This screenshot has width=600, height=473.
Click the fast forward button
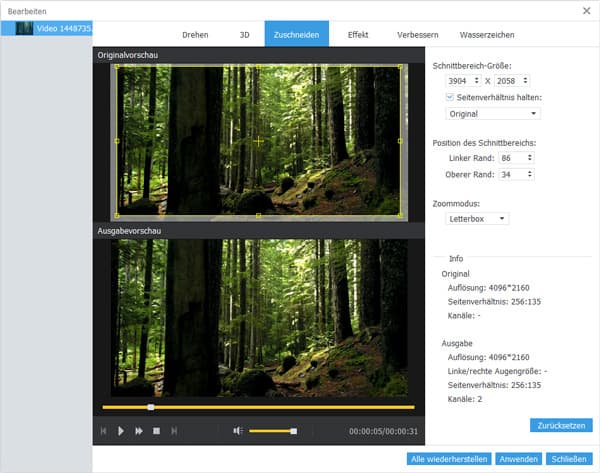pyautogui.click(x=139, y=431)
